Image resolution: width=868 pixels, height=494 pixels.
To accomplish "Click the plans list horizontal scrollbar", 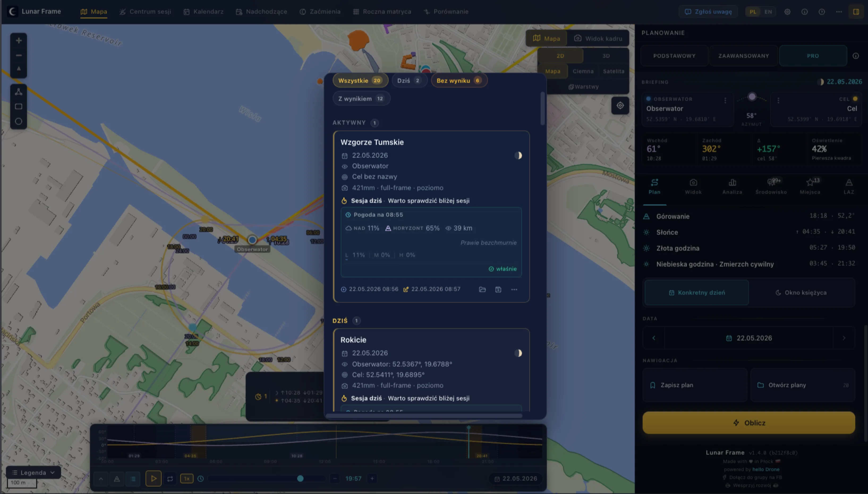I will (424, 416).
